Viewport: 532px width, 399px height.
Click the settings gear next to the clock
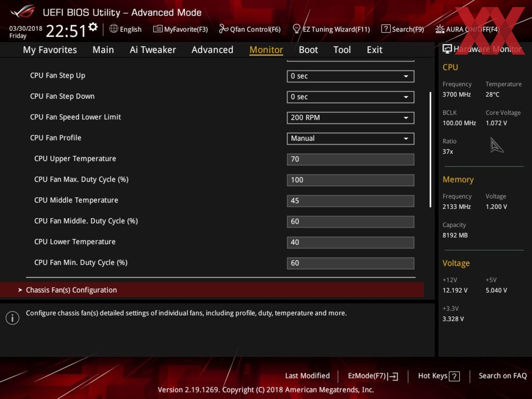(x=93, y=27)
